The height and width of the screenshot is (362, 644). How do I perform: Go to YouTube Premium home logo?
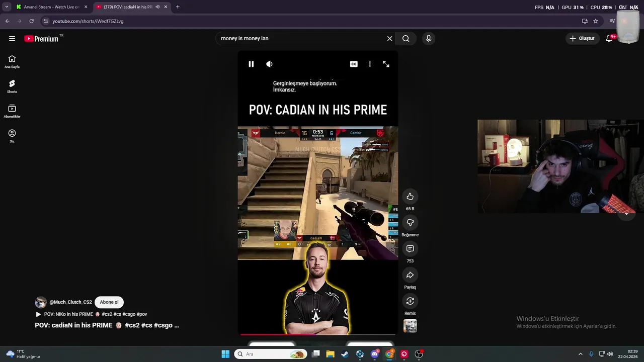pyautogui.click(x=41, y=39)
